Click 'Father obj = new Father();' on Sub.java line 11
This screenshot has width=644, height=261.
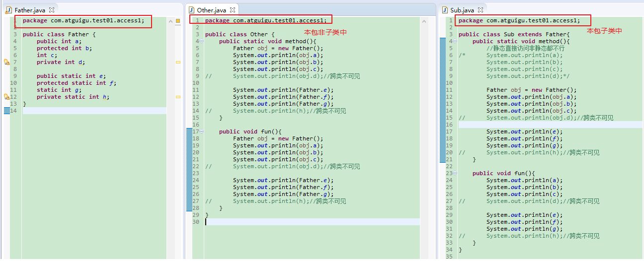click(x=532, y=90)
